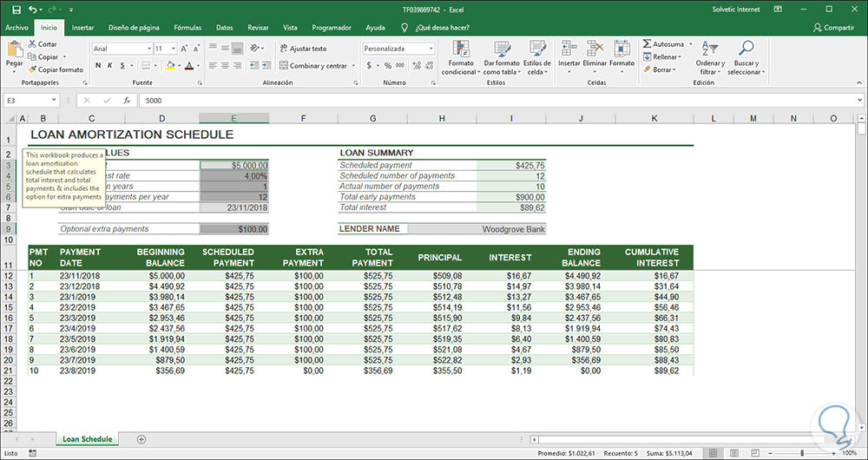The height and width of the screenshot is (460, 868).
Task: Click the insert function fx icon
Action: (x=128, y=101)
